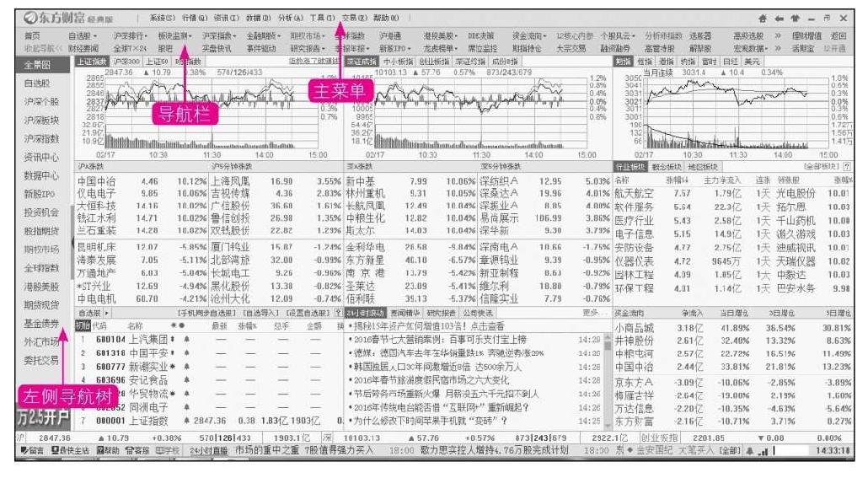Switch to the 恒指 tab
The height and width of the screenshot is (478, 868).
(x=645, y=62)
